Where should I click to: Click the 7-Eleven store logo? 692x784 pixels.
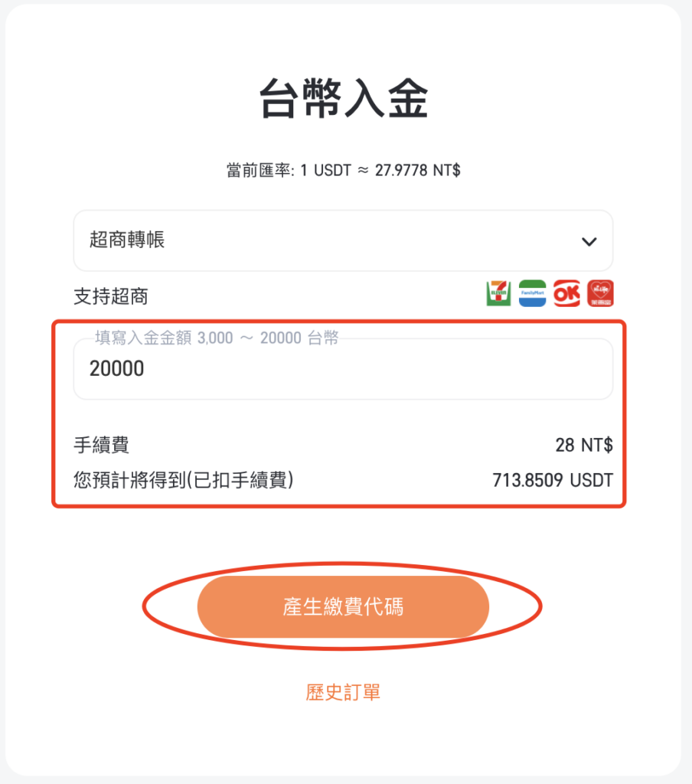(498, 293)
